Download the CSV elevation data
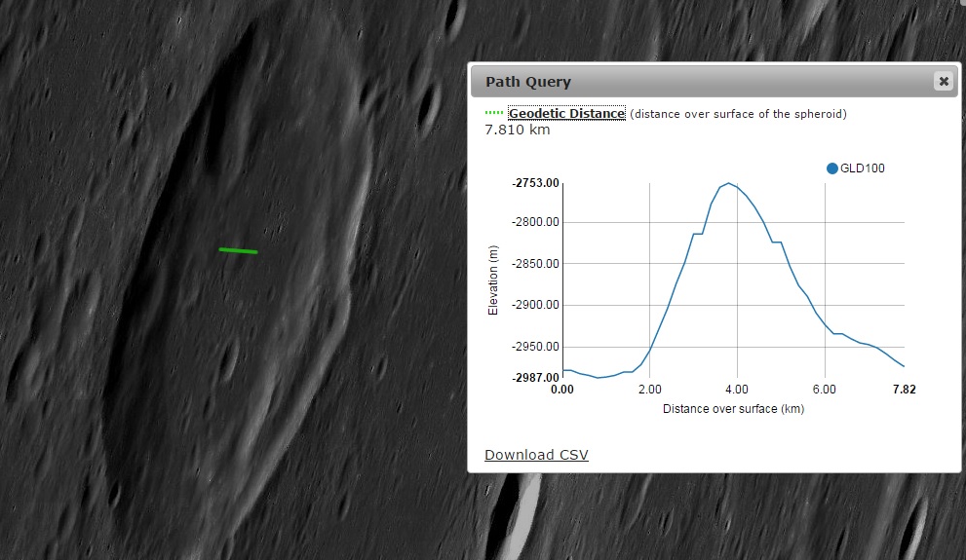This screenshot has height=560, width=966. click(536, 455)
